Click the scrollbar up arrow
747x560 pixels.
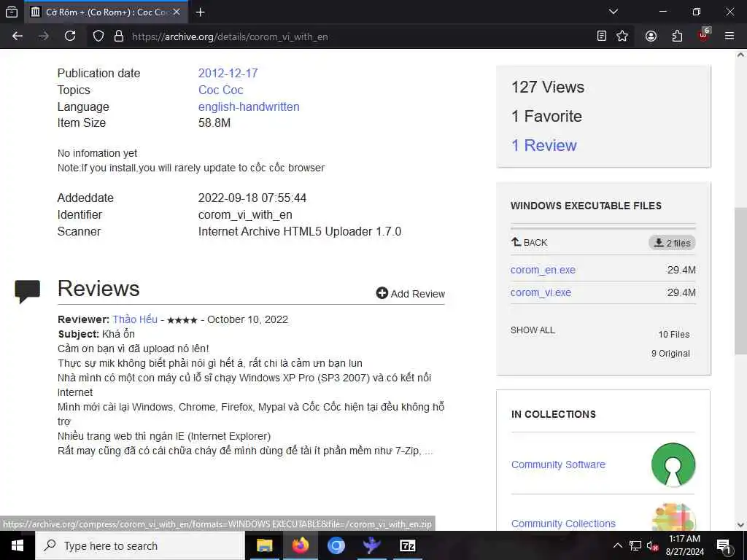[740, 55]
